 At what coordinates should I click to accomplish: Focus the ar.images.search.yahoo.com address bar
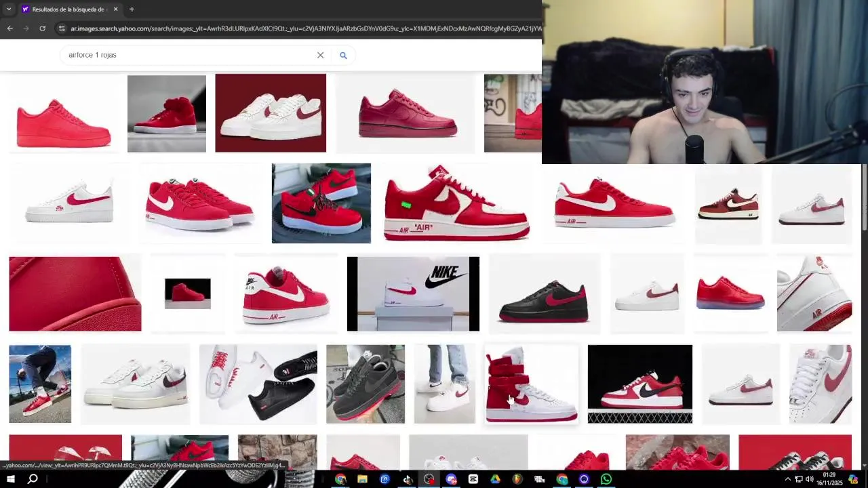(x=305, y=28)
